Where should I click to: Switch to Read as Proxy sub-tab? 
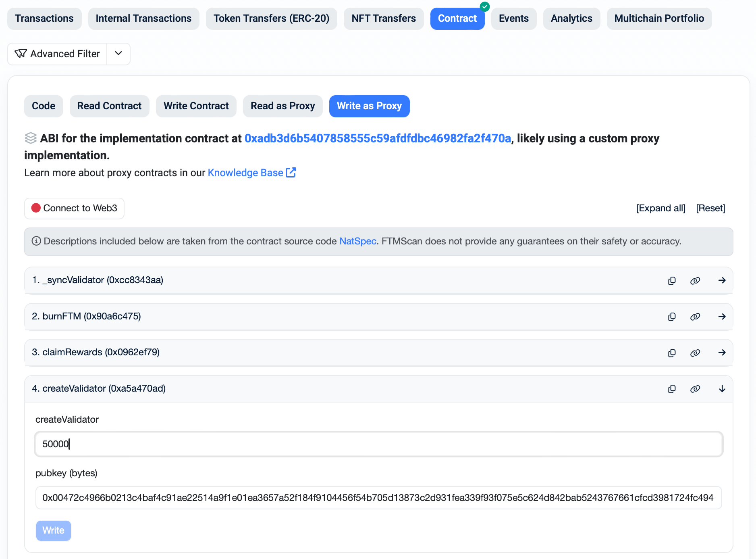282,106
